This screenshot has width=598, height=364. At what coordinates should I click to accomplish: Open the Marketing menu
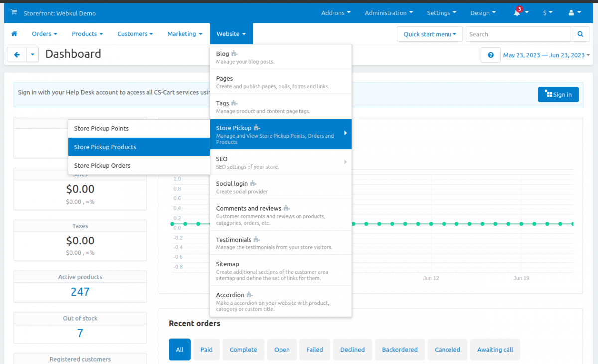point(185,34)
